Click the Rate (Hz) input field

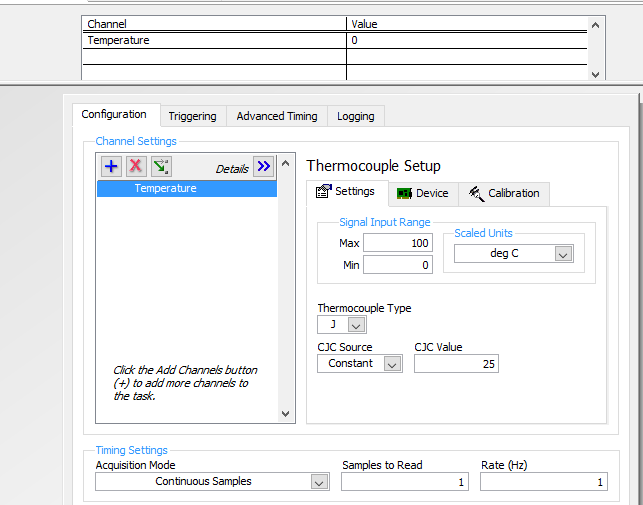(x=544, y=482)
